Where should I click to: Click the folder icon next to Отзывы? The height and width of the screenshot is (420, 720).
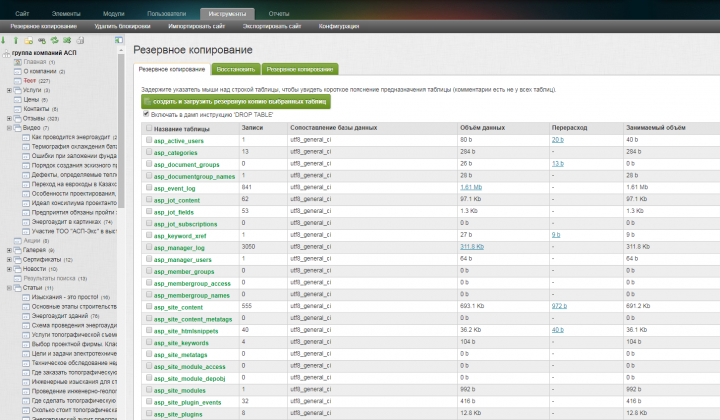pyautogui.click(x=17, y=118)
